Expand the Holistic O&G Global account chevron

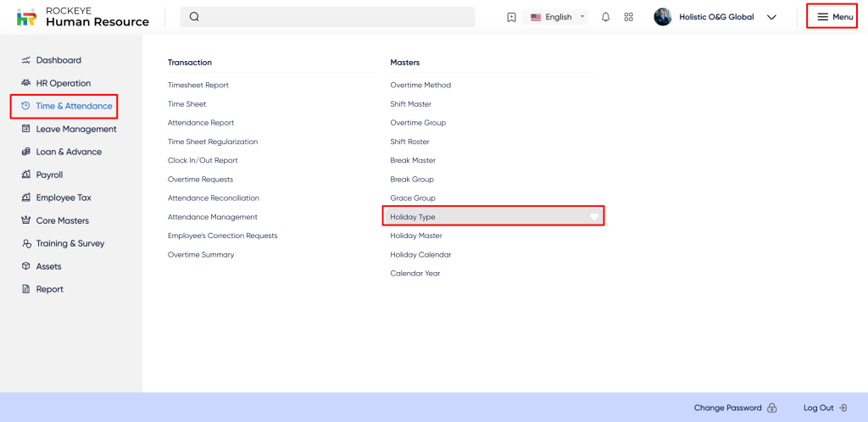tap(771, 17)
